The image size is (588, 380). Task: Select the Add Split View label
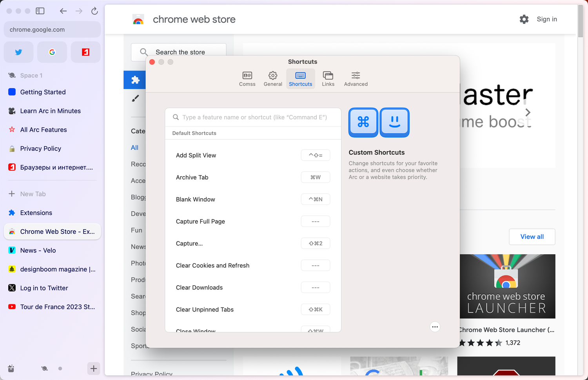click(x=196, y=155)
